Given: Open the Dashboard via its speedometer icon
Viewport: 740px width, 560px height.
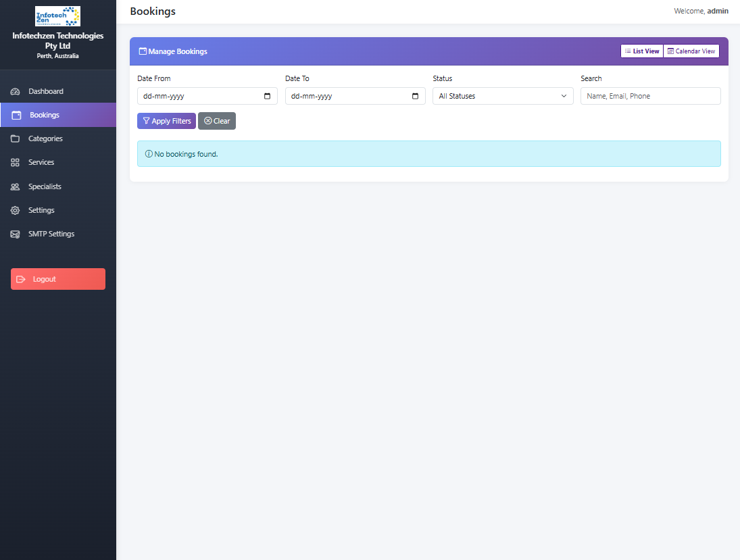Looking at the screenshot, I should pos(14,91).
